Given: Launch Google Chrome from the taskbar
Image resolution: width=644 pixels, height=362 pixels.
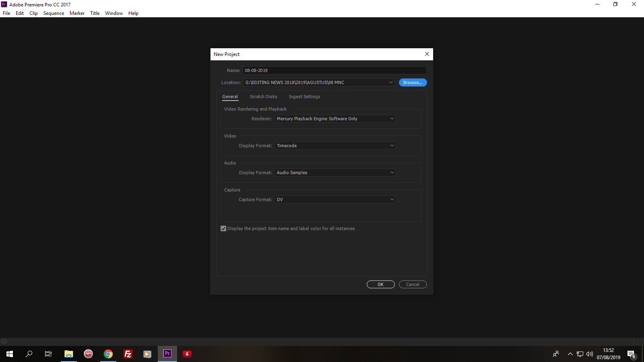Looking at the screenshot, I should click(x=108, y=354).
